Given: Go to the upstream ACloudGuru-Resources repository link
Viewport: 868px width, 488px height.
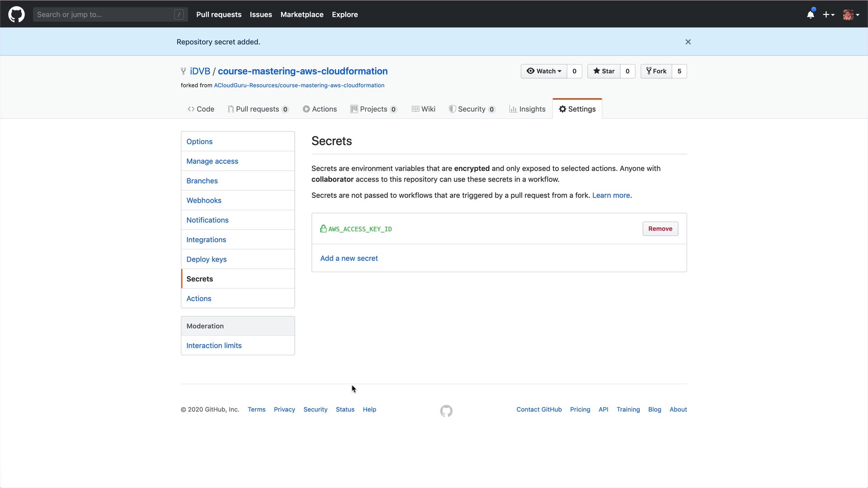Looking at the screenshot, I should click(299, 85).
